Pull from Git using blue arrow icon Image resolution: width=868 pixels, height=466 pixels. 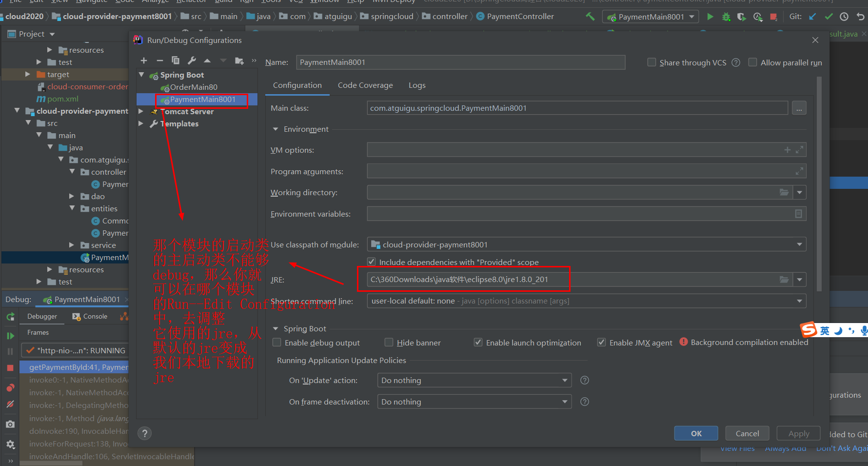coord(812,16)
